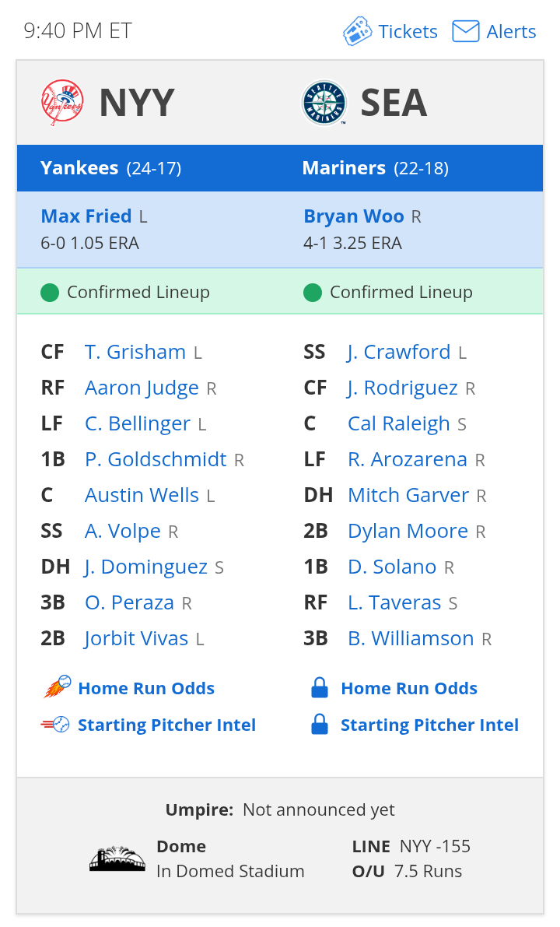Open Yankees Home Run Odds link
This screenshot has height=927, width=560.
click(146, 688)
